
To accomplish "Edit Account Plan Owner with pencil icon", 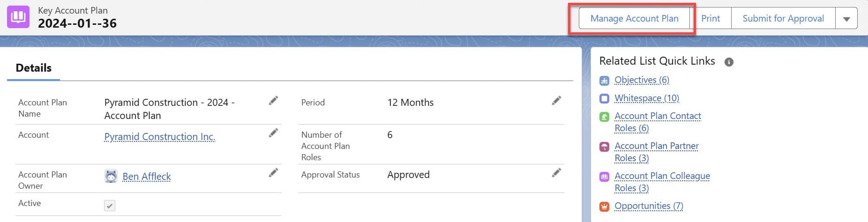I will [273, 173].
